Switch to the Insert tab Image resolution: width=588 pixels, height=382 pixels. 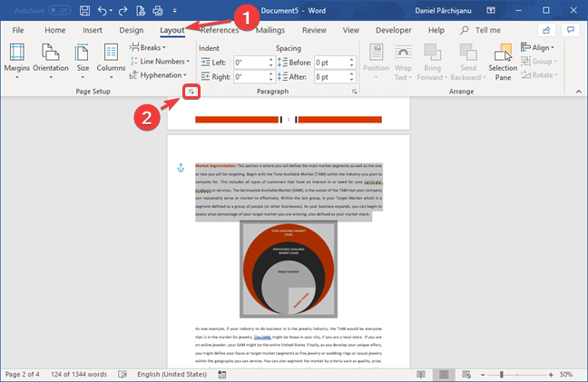click(x=93, y=30)
